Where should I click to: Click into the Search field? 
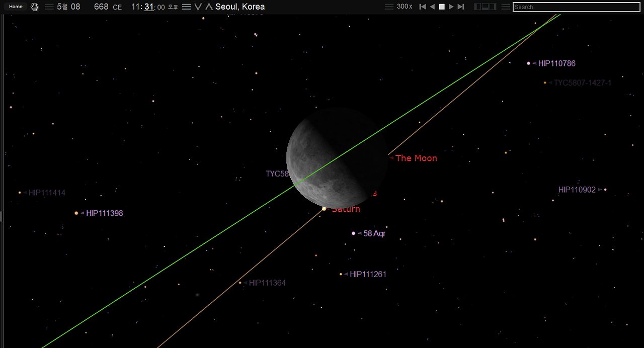tap(577, 7)
